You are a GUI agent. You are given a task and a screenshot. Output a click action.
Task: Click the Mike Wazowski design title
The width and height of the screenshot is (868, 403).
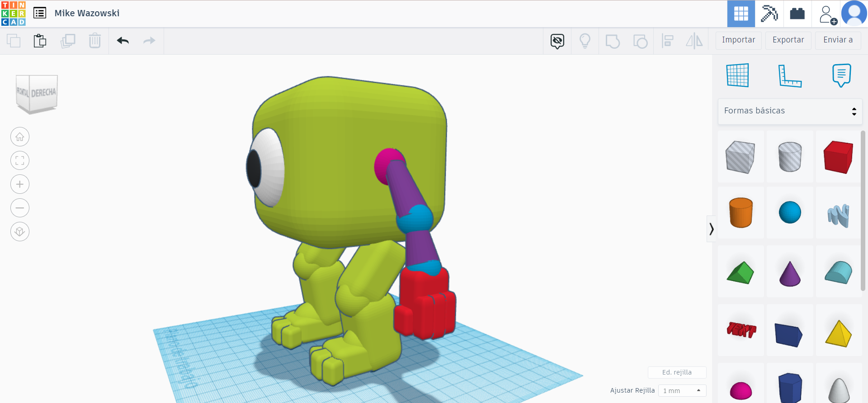[x=87, y=13]
